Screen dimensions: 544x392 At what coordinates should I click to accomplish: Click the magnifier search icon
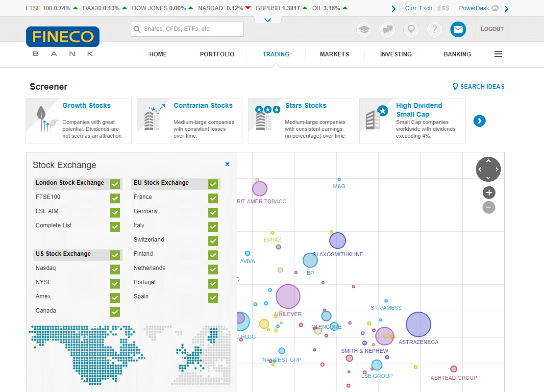coord(137,29)
